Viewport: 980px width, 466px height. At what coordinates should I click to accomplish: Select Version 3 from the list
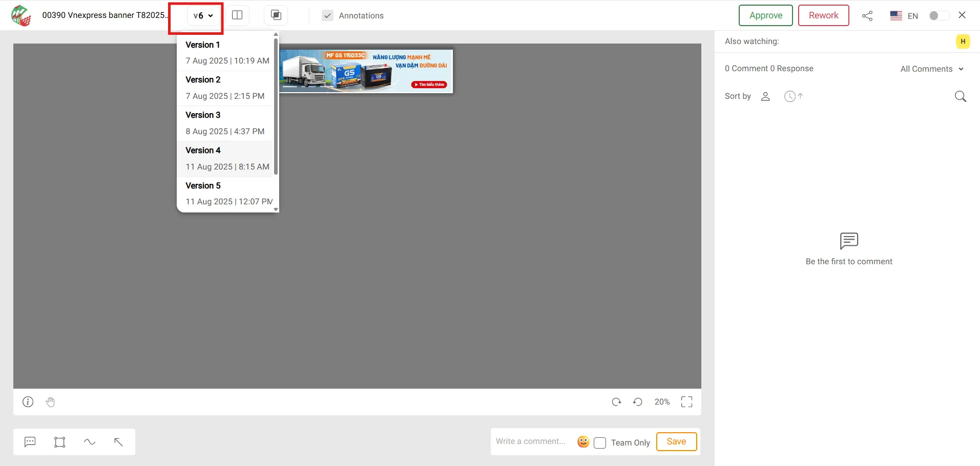pyautogui.click(x=224, y=123)
